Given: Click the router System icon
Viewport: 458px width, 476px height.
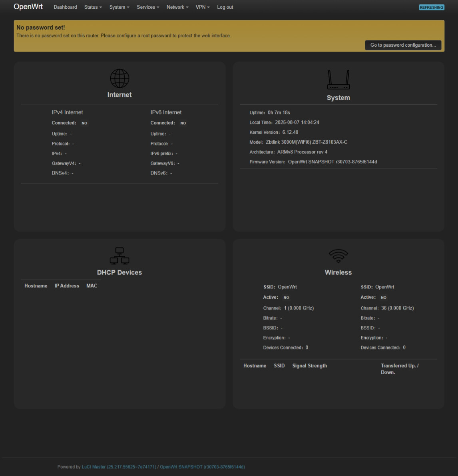Looking at the screenshot, I should [x=338, y=80].
